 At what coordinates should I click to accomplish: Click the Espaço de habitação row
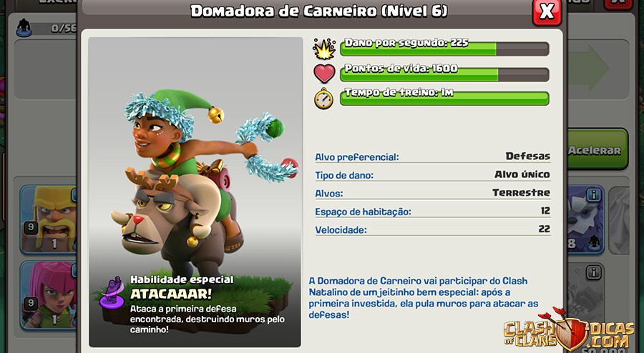pyautogui.click(x=432, y=212)
